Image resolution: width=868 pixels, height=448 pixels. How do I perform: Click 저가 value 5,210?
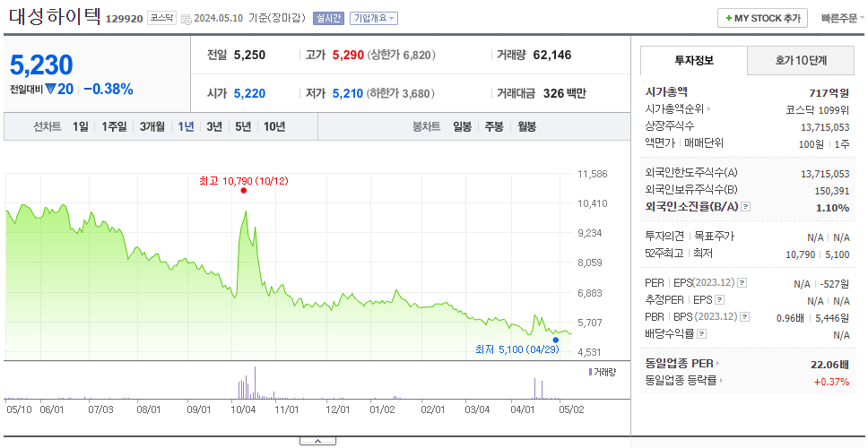(x=348, y=93)
